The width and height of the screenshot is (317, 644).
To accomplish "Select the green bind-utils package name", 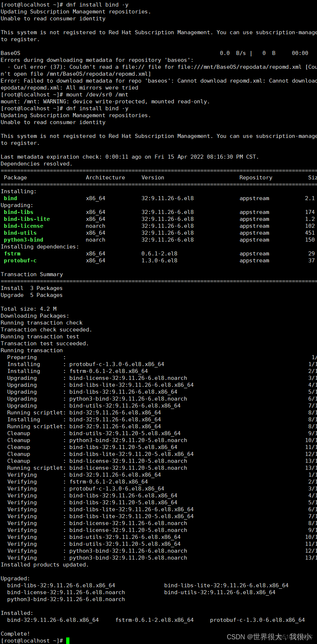I will [x=20, y=233].
